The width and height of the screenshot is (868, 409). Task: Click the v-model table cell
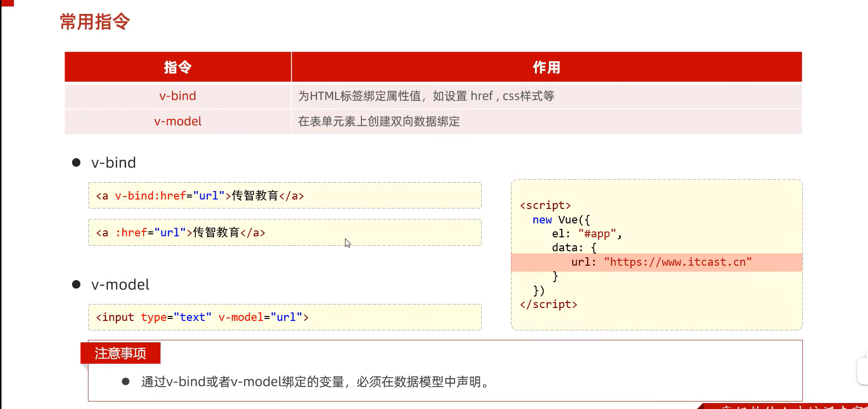177,121
